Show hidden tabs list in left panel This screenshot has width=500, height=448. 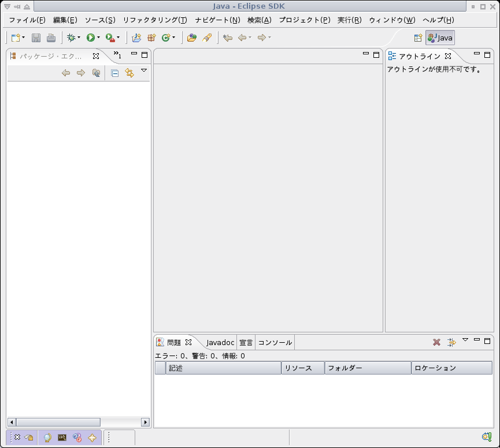[x=117, y=54]
